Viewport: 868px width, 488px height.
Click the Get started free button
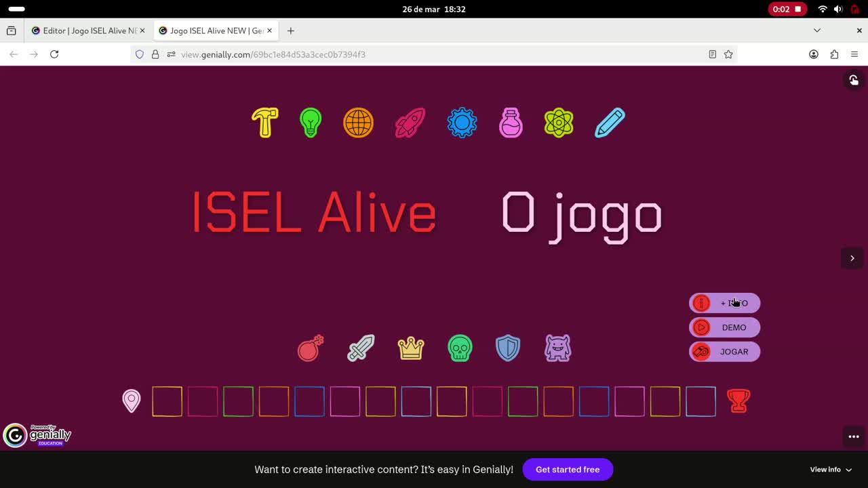(x=568, y=469)
